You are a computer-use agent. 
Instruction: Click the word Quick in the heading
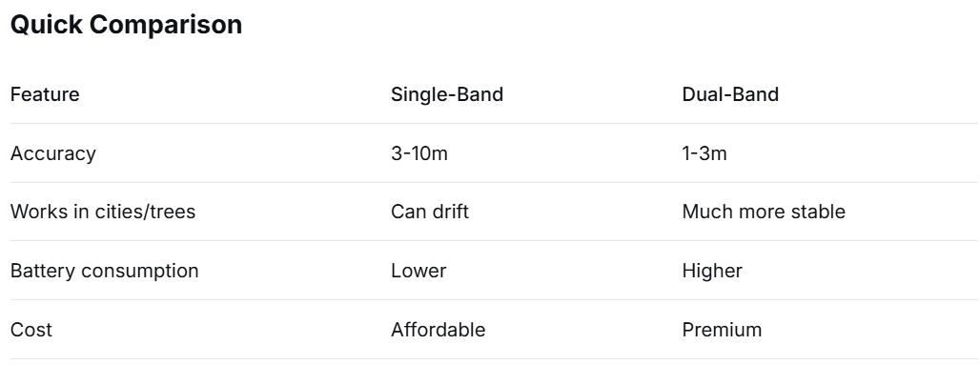click(47, 25)
